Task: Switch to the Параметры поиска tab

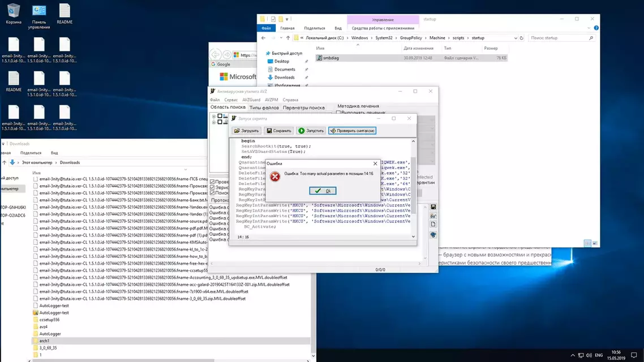Action: pyautogui.click(x=303, y=107)
